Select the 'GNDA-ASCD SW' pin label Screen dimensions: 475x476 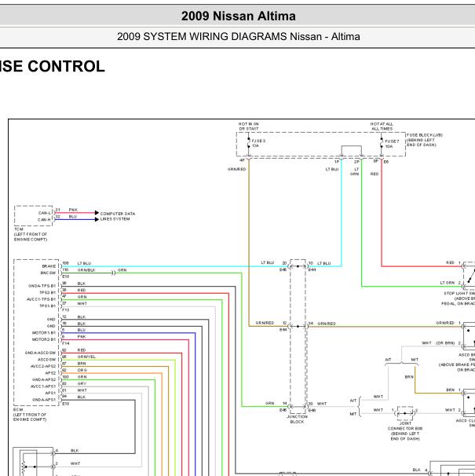click(40, 353)
